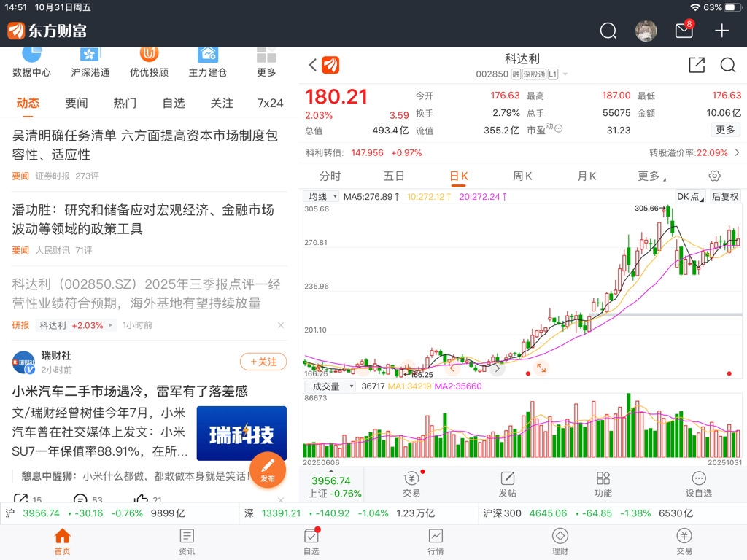Open chart settings gear icon
The width and height of the screenshot is (747, 560).
click(714, 176)
